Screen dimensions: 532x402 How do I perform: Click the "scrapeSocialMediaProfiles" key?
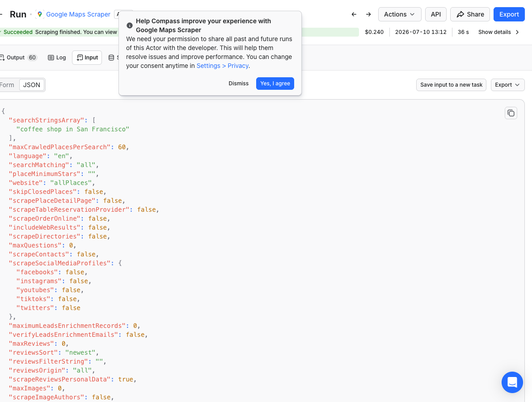point(60,263)
